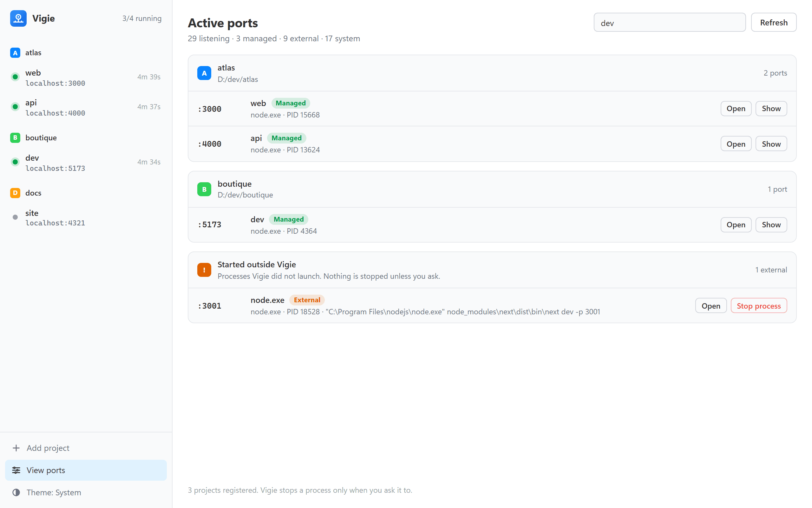Select the web localhost:3000 service
The image size is (812, 508).
(x=86, y=77)
